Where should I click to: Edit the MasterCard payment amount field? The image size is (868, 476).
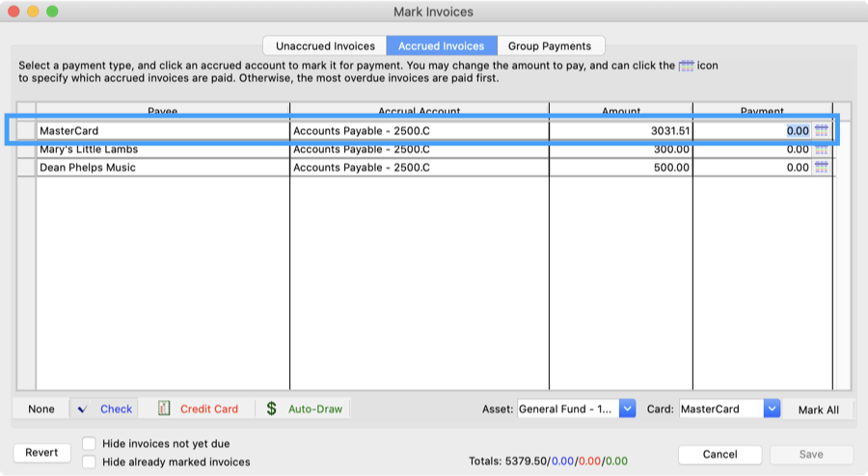pos(752,131)
